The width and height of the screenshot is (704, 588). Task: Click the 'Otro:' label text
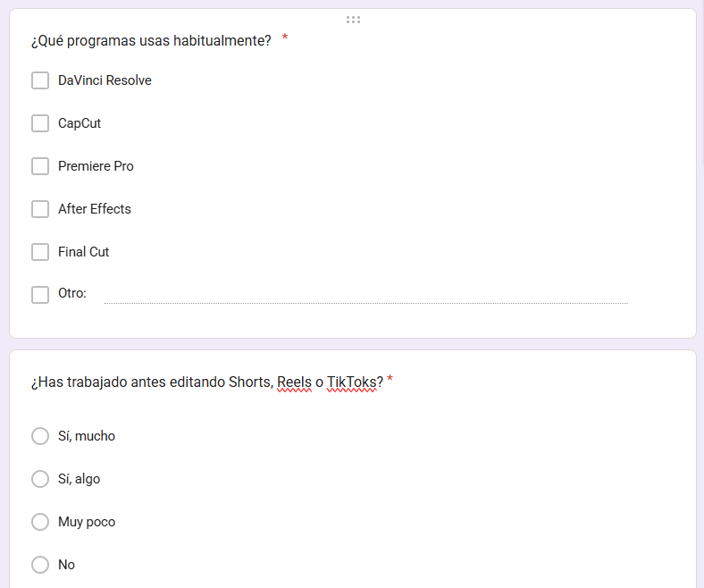[x=71, y=293]
